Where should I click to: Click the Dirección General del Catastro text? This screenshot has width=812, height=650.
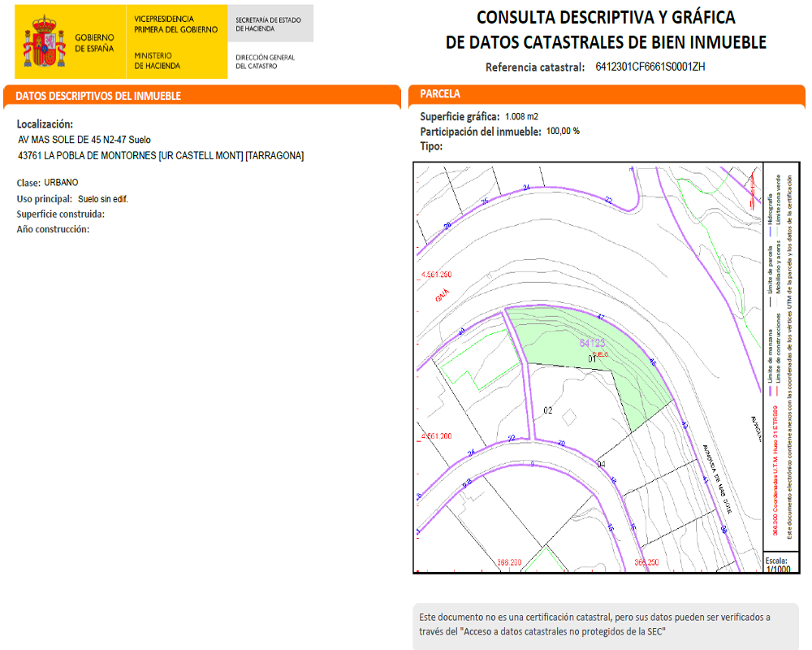point(266,62)
